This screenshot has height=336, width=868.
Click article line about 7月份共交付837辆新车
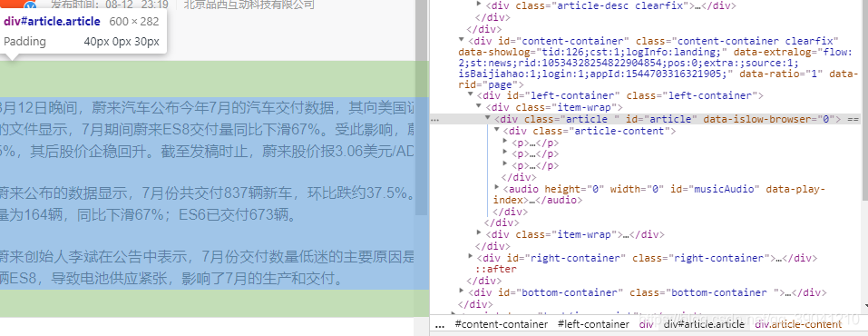point(208,193)
